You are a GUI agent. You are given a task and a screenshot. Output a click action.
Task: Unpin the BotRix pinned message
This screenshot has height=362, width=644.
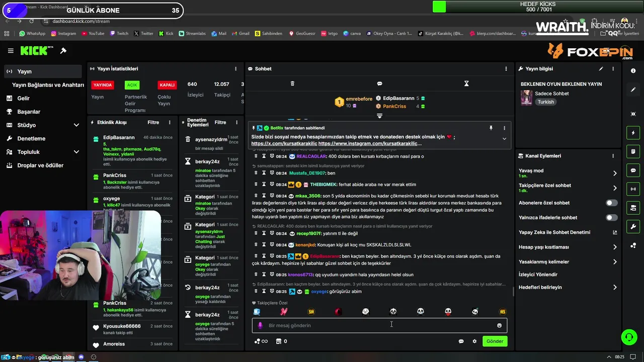491,128
